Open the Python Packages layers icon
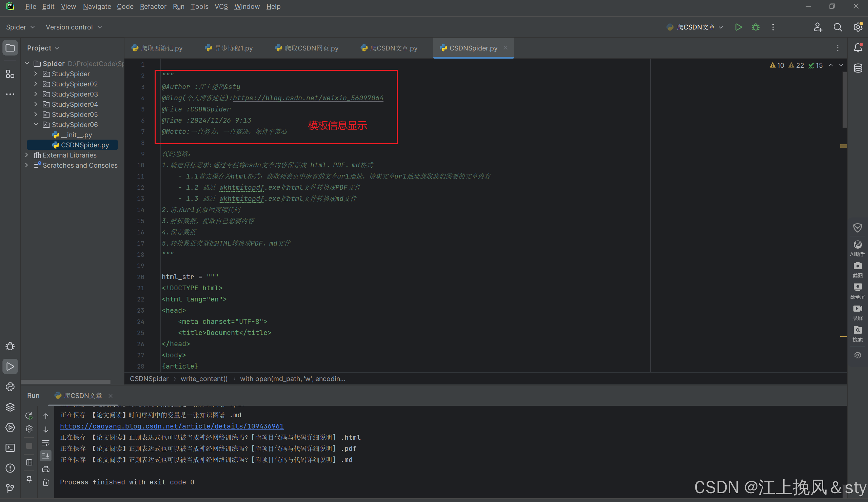Viewport: 868px width, 502px height. point(10,407)
